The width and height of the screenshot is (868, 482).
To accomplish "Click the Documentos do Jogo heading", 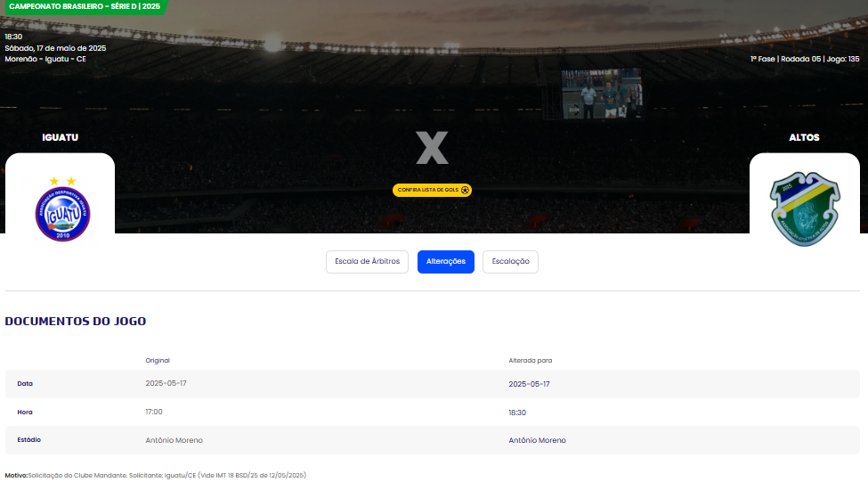I will (76, 322).
